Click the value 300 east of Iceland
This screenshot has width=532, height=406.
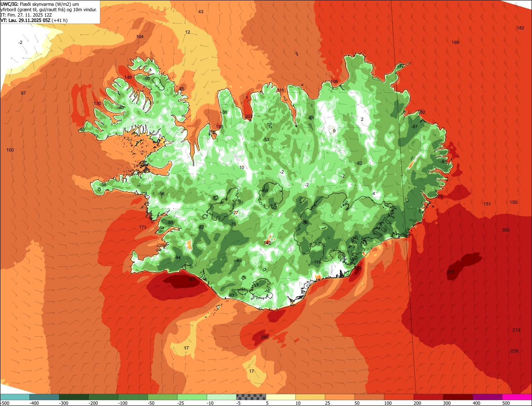506,230
